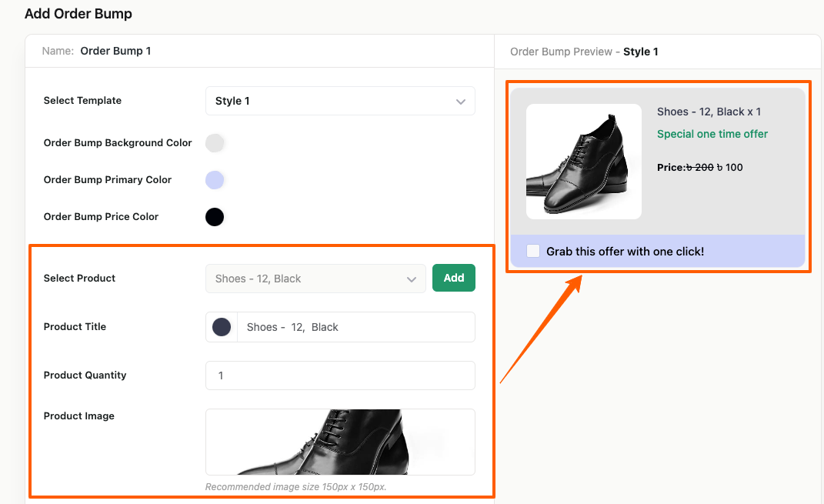The width and height of the screenshot is (824, 504).
Task: Click the chevron in Select Product field
Action: (412, 279)
